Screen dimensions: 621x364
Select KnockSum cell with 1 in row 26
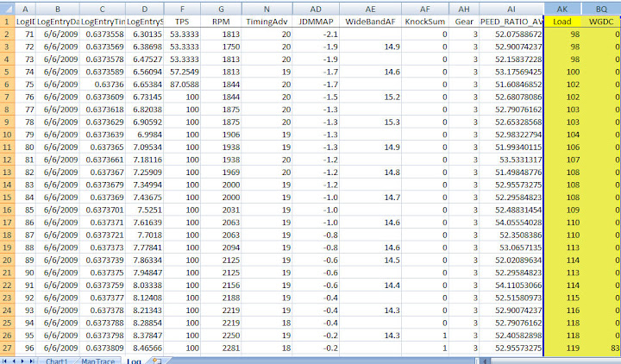coord(425,336)
